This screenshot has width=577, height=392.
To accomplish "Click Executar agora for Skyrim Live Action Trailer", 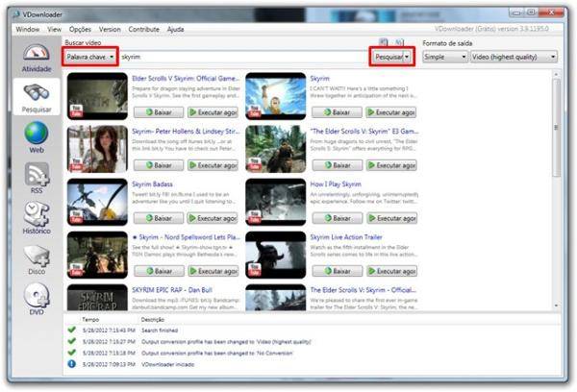I will pyautogui.click(x=392, y=271).
